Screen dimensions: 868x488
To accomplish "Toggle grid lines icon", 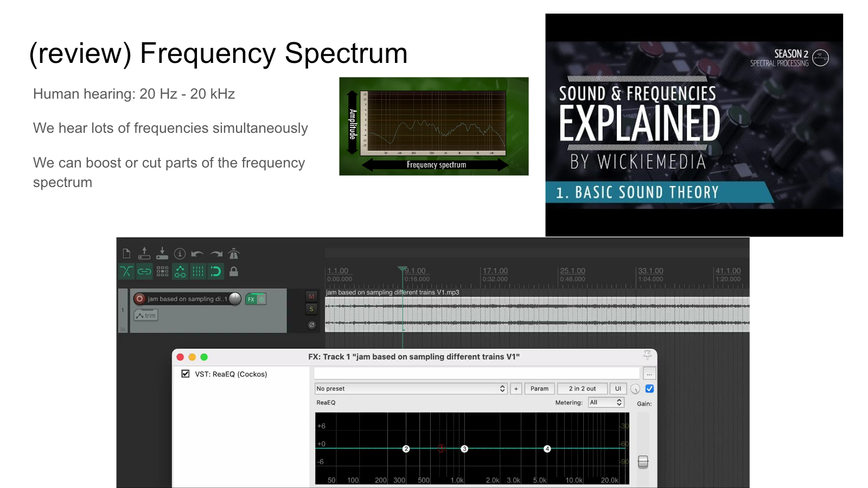I will click(198, 271).
